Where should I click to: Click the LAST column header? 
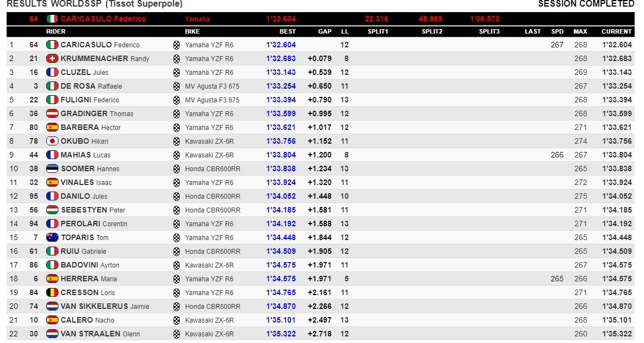point(533,31)
